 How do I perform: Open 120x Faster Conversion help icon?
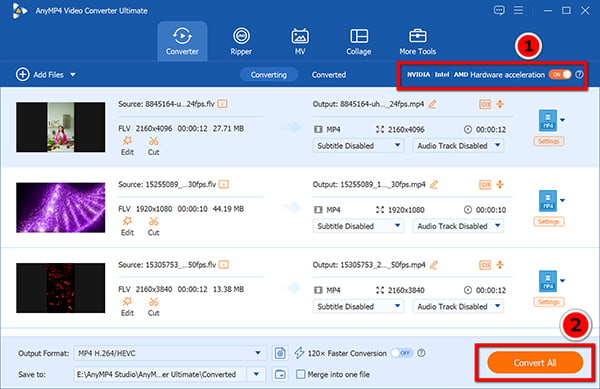tap(421, 353)
